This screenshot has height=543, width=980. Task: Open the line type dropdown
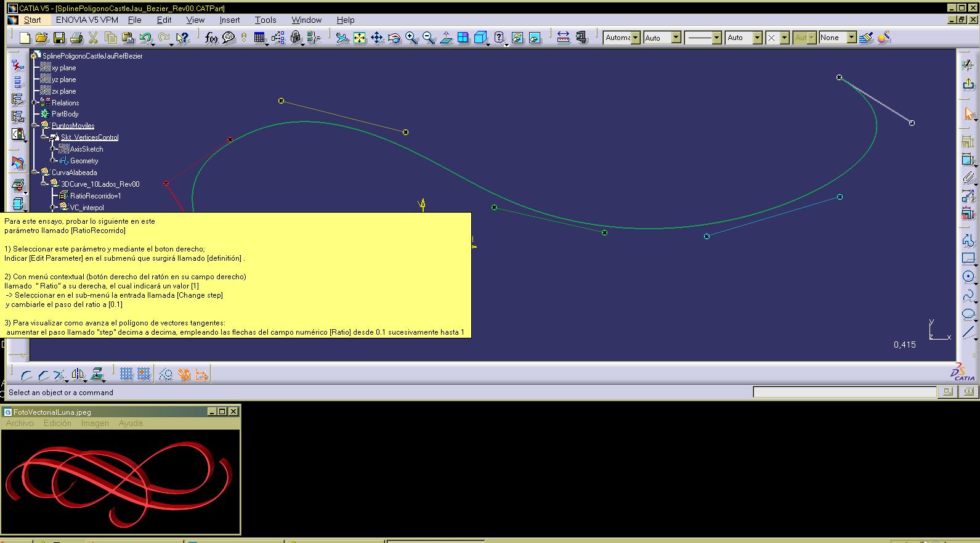click(x=716, y=38)
